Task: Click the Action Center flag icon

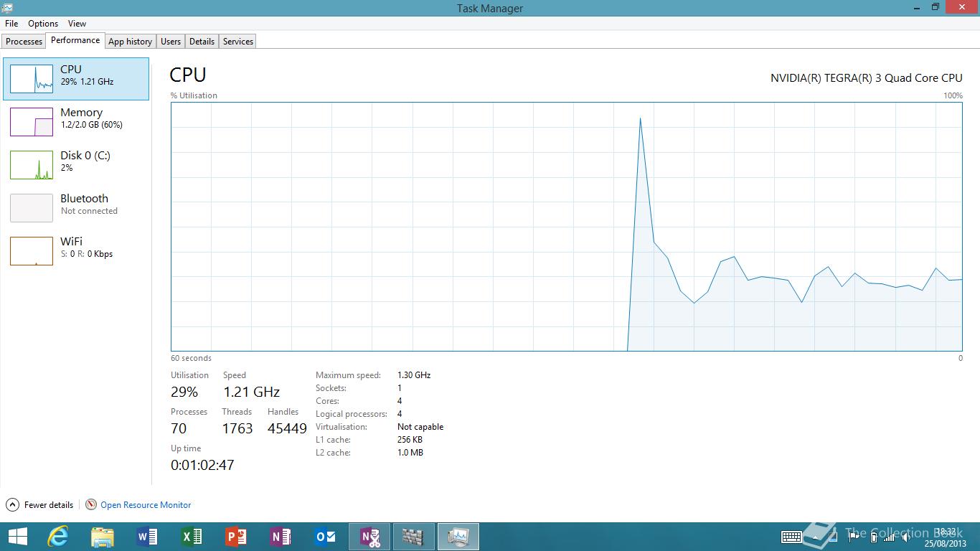Action: click(854, 536)
